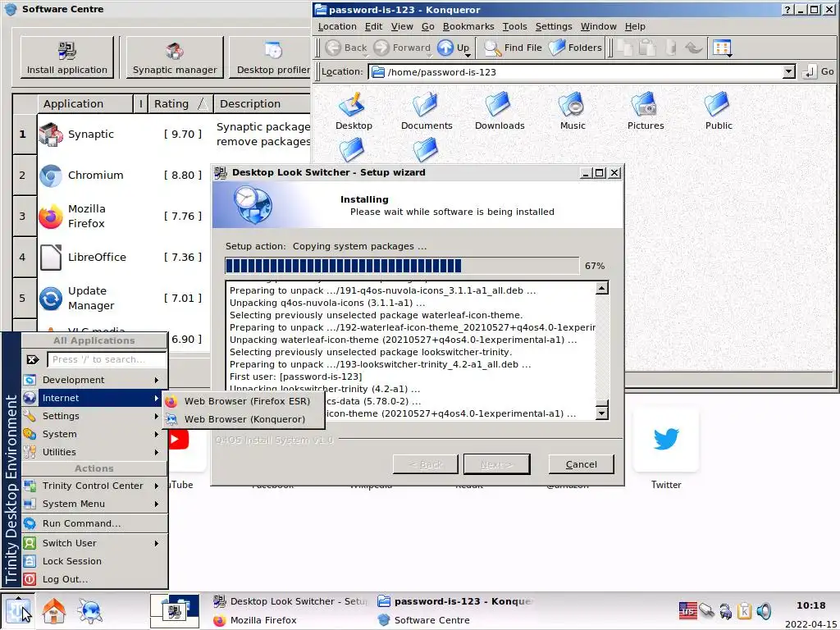840x630 pixels.
Task: Open the Pictures folder in Konqueror
Action: pyautogui.click(x=646, y=111)
